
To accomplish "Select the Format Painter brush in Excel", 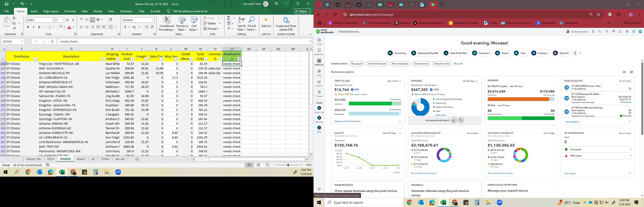I will click(x=14, y=28).
